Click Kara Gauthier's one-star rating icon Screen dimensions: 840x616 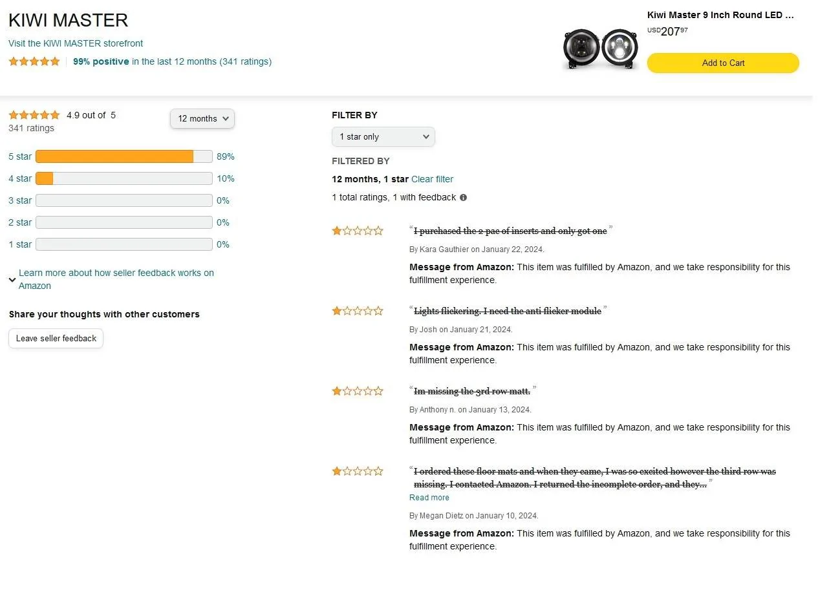358,231
